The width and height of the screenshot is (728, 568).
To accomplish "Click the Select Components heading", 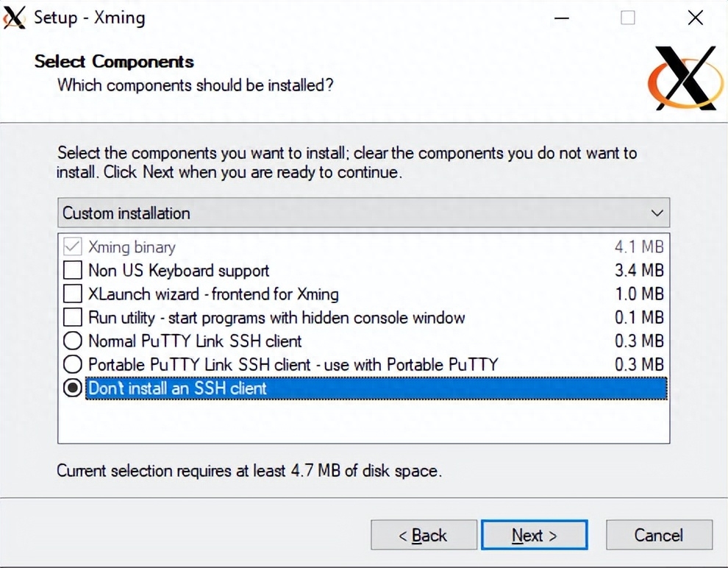I will click(x=114, y=62).
